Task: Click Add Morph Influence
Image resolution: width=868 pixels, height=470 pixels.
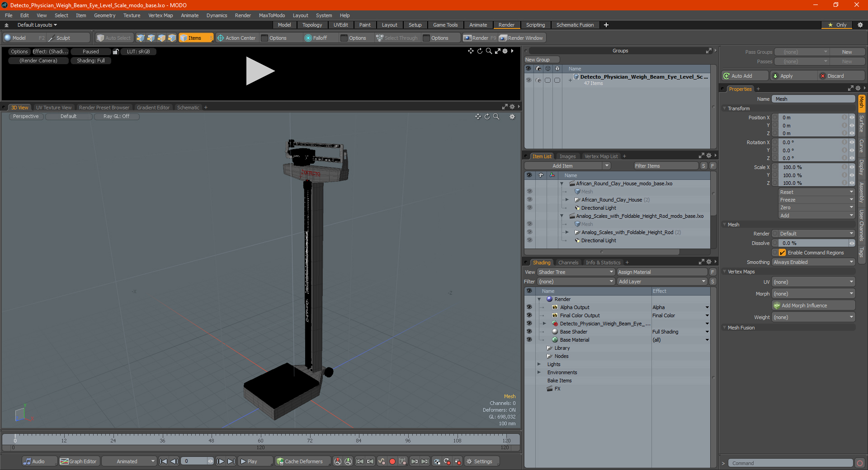Action: tap(814, 305)
